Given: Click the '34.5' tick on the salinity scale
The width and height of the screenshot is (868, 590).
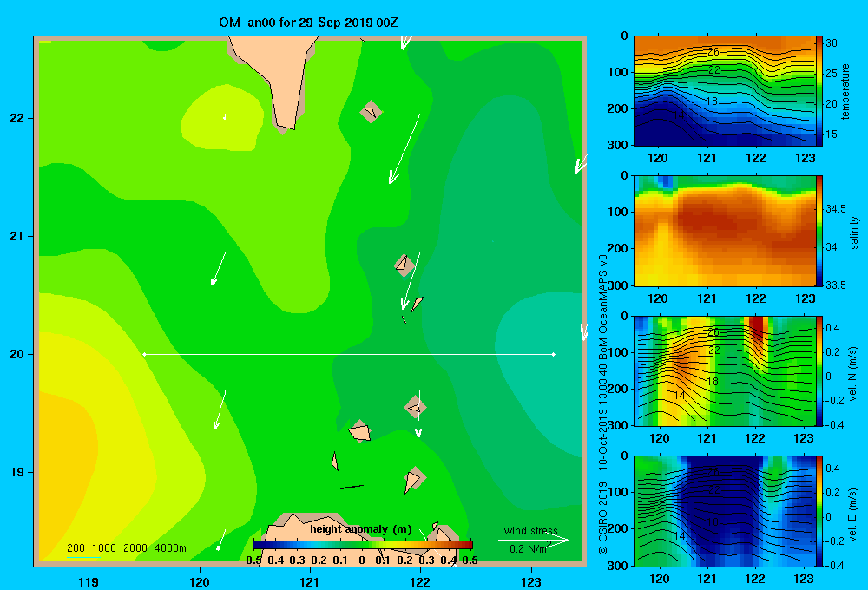Looking at the screenshot, I should [x=835, y=208].
